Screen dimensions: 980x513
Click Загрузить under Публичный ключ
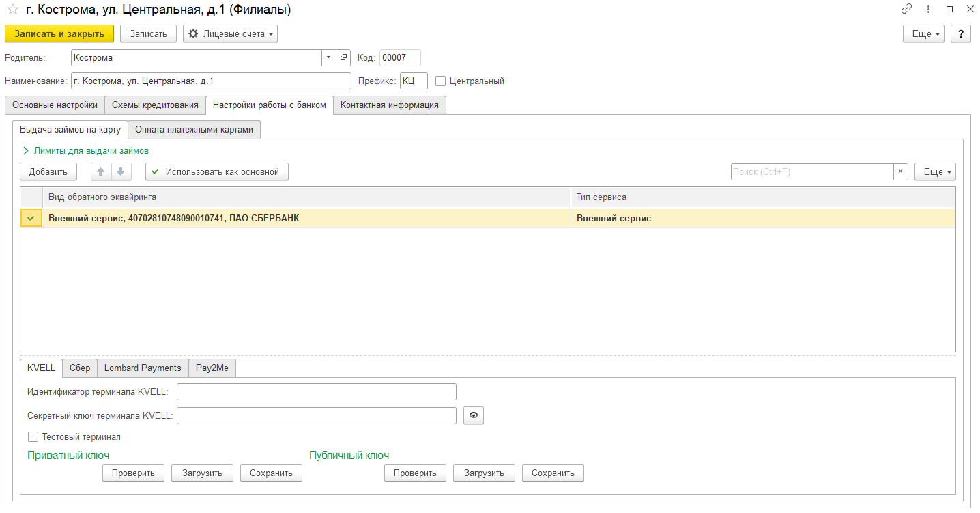pos(484,473)
